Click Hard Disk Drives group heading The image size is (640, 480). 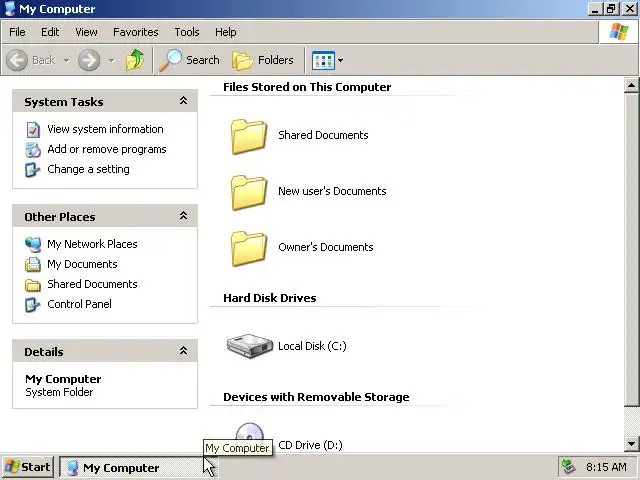[270, 298]
